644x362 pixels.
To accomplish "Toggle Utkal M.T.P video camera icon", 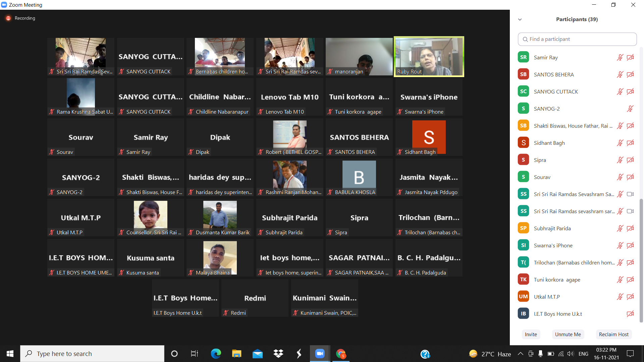I will coord(630,297).
